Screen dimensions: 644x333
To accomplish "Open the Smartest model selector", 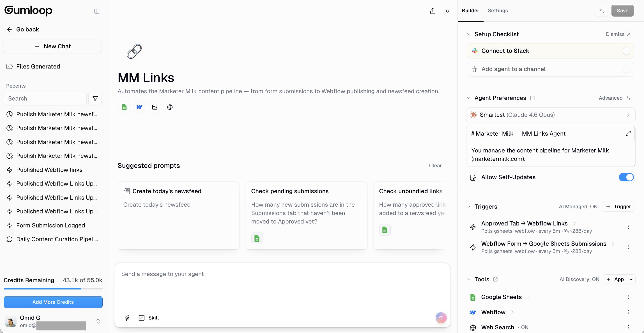I will pos(551,115).
